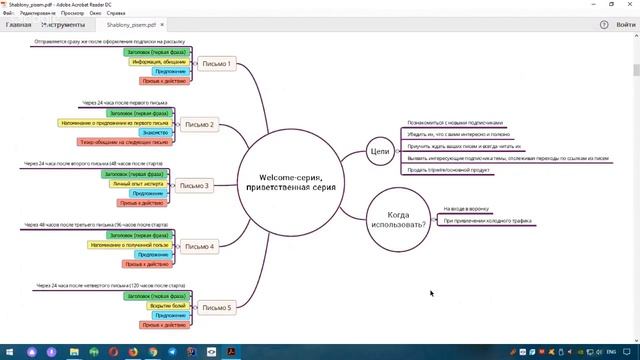Open Firefox from the taskbar

pos(133,352)
